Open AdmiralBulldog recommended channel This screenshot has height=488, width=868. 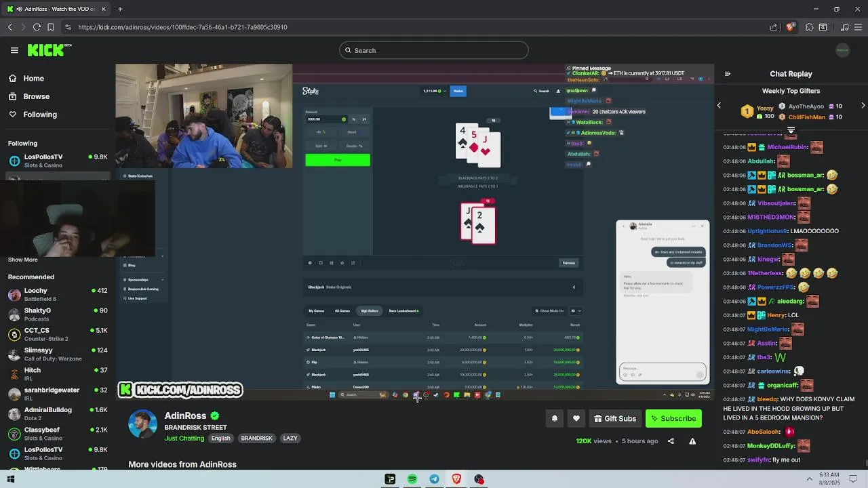point(58,413)
